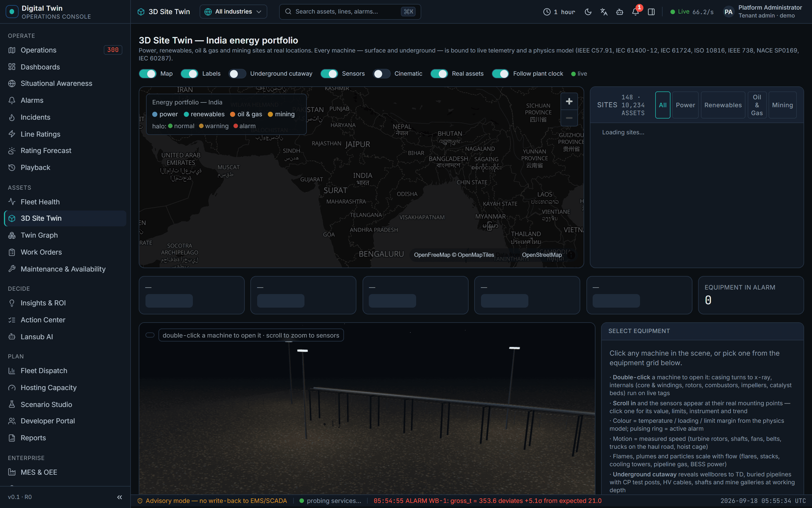
Task: Select the All sites tab
Action: [663, 105]
